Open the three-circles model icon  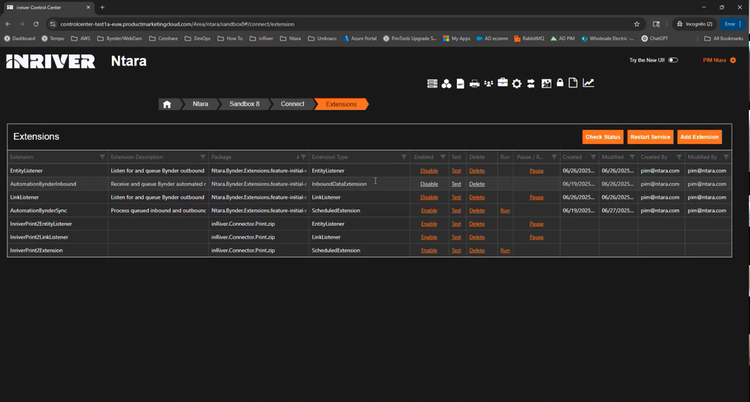point(446,84)
